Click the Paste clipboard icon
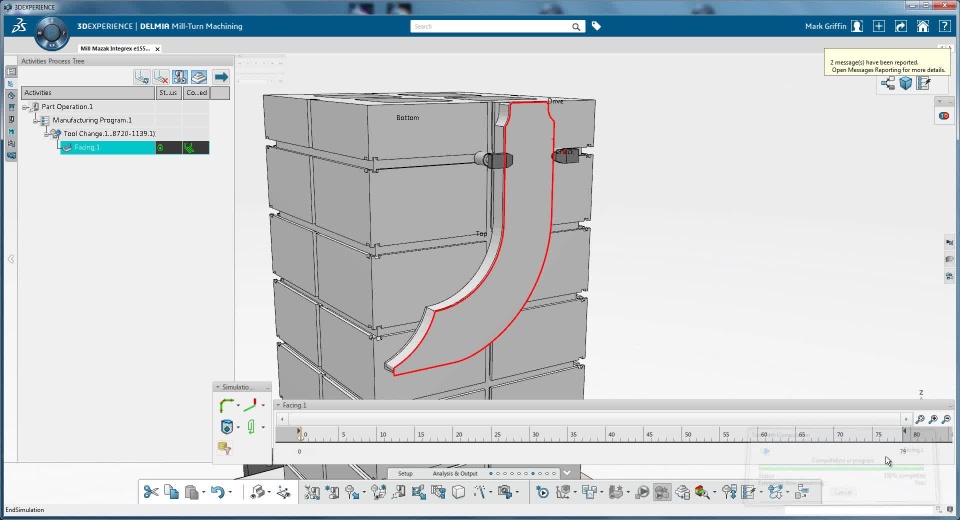960x520 pixels. (x=192, y=491)
